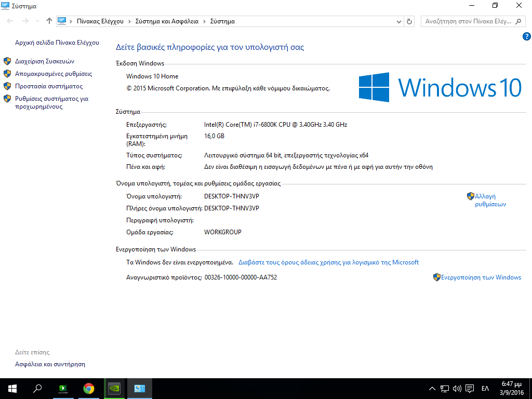Click product ID 00326-10000-00000-AA752

pyautogui.click(x=241, y=277)
